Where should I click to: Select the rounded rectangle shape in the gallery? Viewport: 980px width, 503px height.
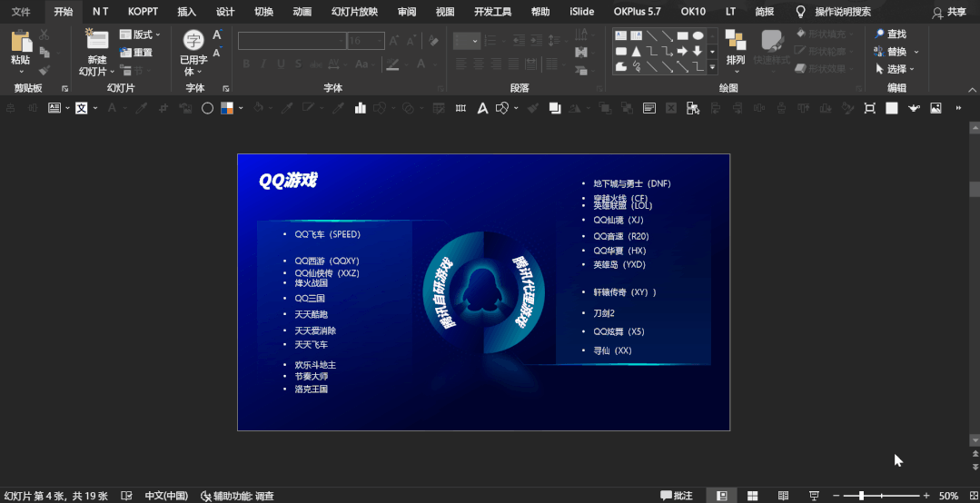point(620,51)
